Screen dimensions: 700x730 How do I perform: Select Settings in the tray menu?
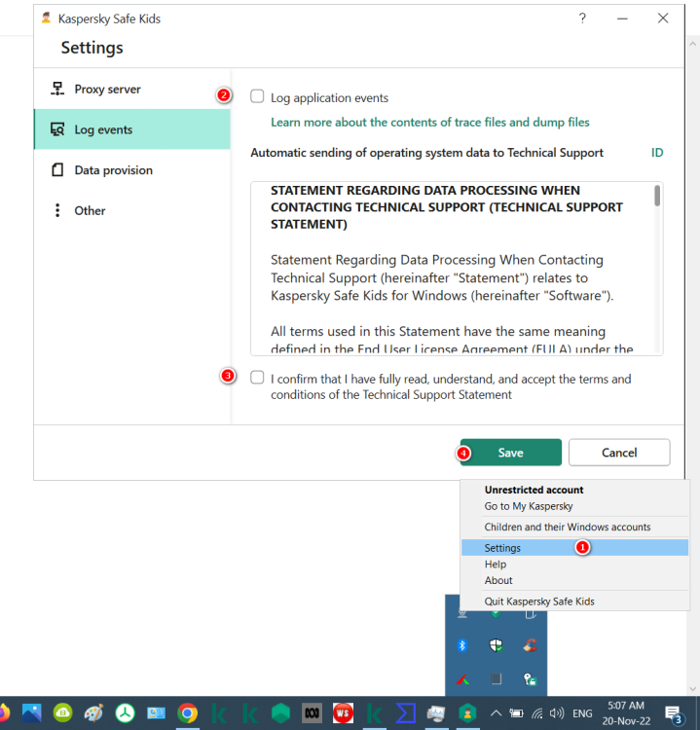click(x=574, y=547)
